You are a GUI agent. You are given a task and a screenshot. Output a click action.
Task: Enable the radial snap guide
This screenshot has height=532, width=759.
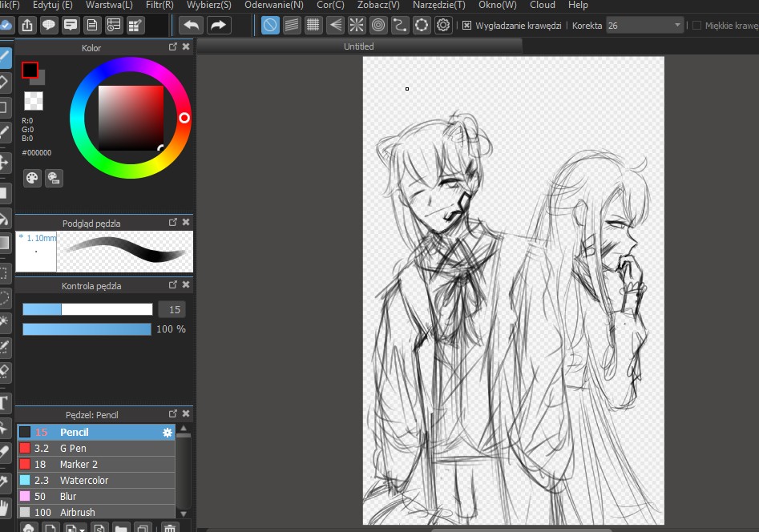point(357,25)
